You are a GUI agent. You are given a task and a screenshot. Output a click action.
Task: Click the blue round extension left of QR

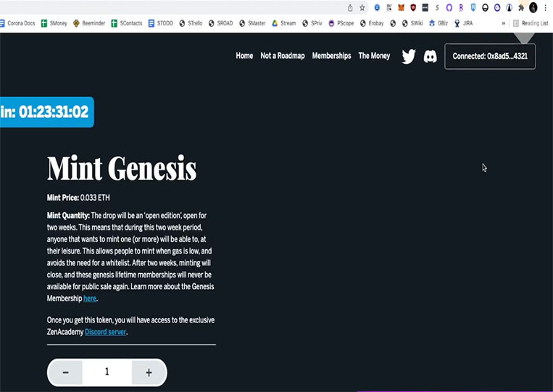tap(377, 7)
